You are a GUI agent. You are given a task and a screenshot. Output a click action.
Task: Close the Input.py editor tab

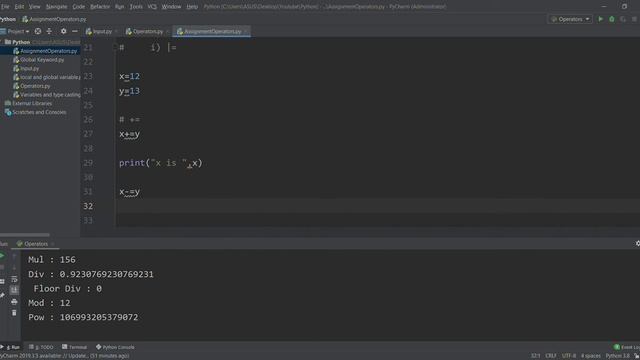[x=116, y=31]
